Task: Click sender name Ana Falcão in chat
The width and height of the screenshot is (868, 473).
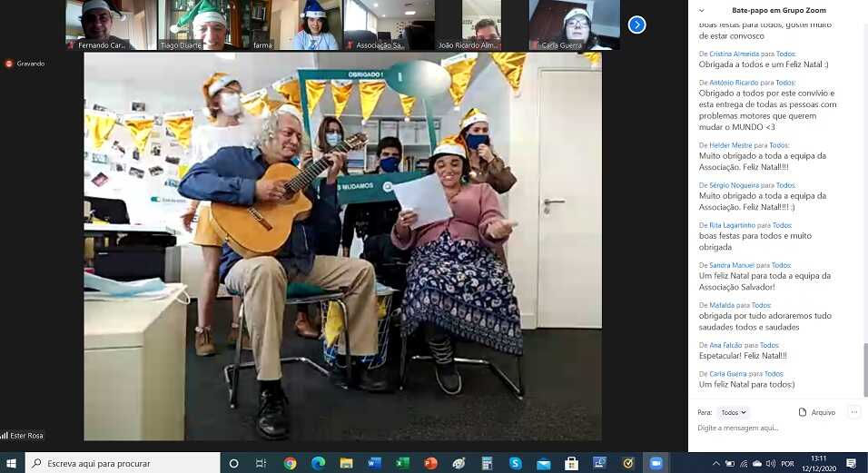Action: coord(725,345)
